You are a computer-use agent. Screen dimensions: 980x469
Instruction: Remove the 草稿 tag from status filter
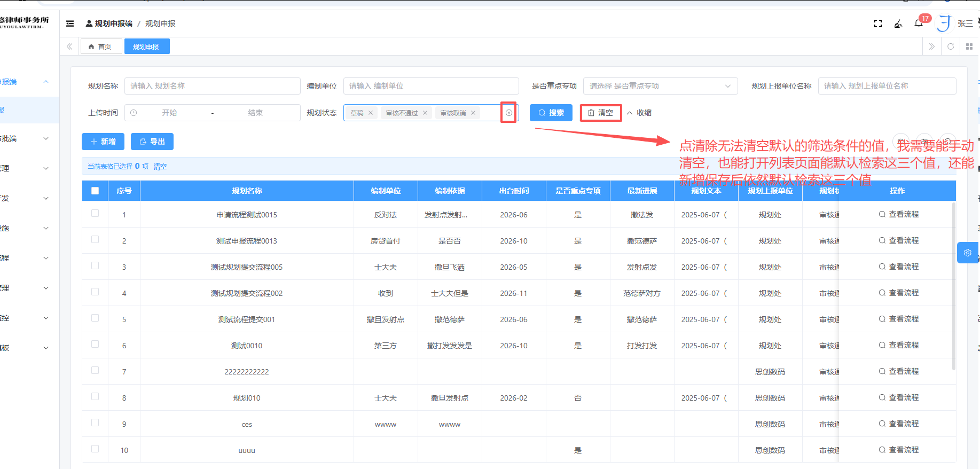pos(371,113)
